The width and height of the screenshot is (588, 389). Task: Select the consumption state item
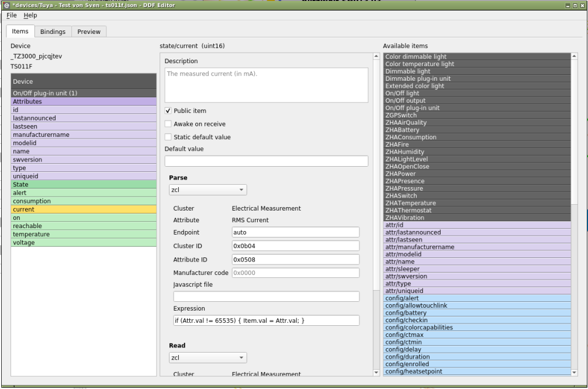point(84,201)
